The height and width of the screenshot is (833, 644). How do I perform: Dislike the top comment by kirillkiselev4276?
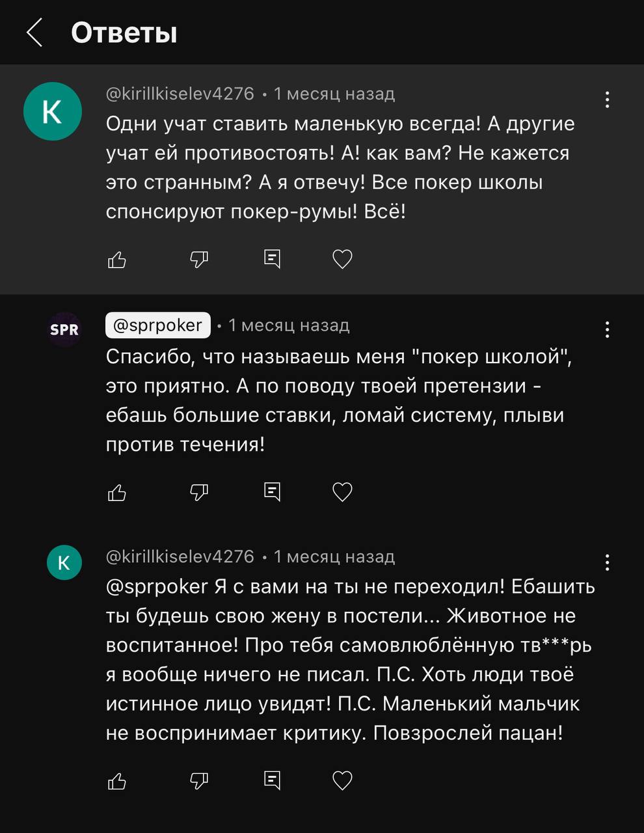click(x=199, y=260)
